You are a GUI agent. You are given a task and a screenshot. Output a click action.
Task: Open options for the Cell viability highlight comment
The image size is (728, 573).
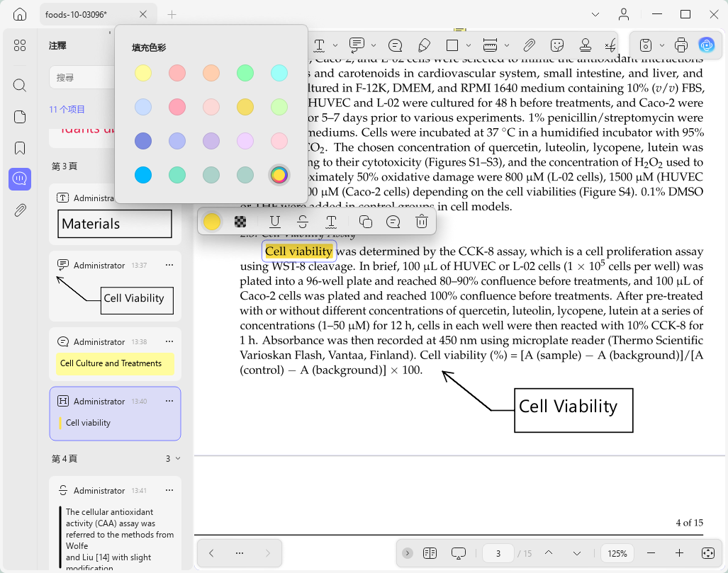coord(169,401)
